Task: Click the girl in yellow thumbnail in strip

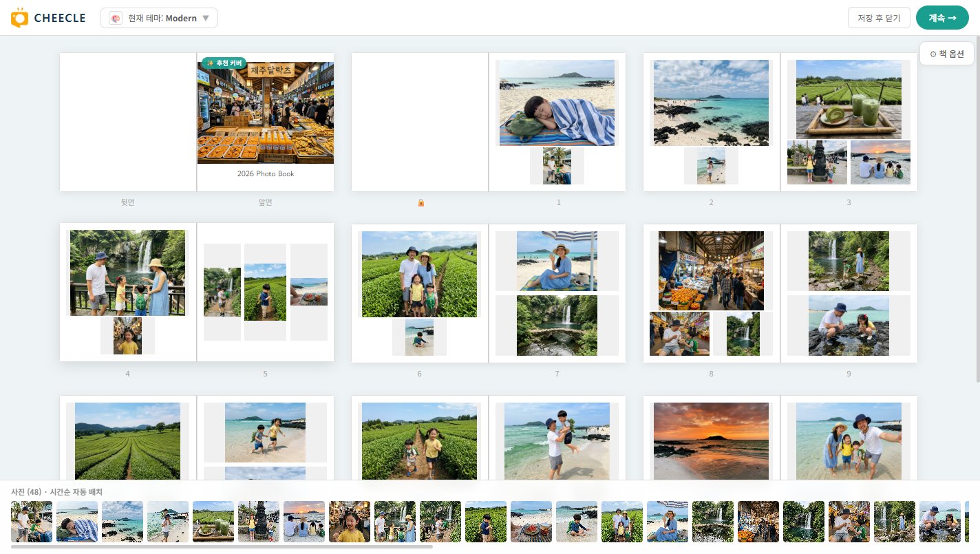Action: pos(350,522)
